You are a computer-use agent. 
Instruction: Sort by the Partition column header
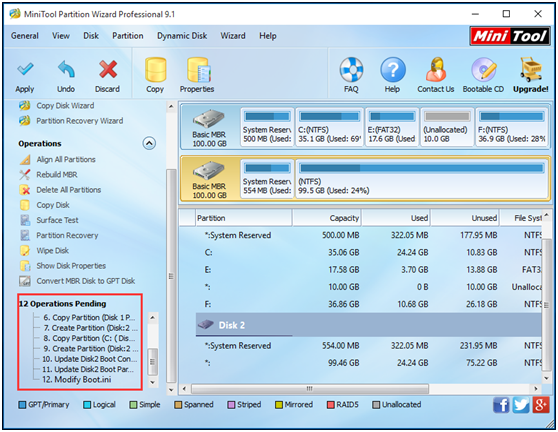(x=244, y=218)
